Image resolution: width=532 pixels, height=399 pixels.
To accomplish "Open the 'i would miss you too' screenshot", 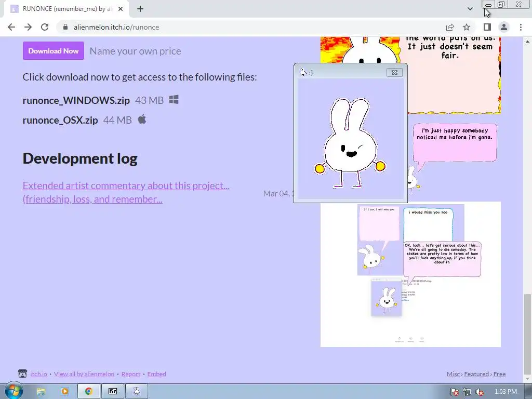I will coord(410,274).
